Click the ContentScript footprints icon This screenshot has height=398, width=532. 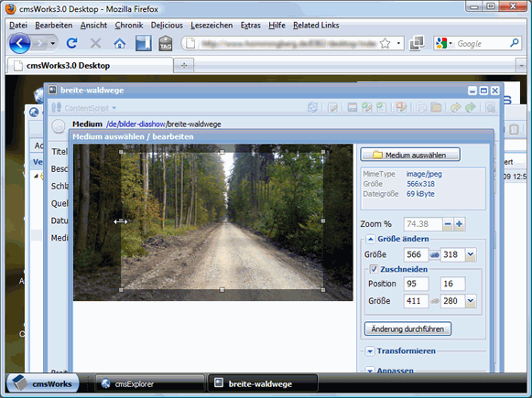click(x=57, y=108)
